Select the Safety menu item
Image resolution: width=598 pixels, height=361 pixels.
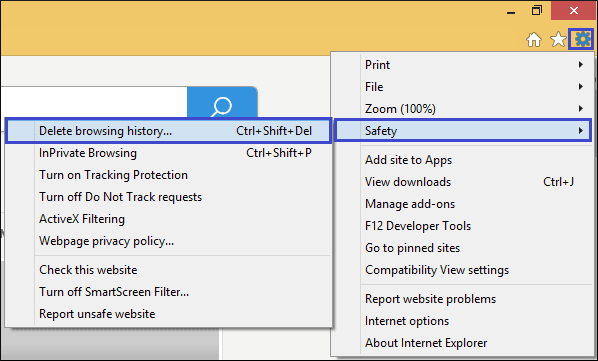pyautogui.click(x=463, y=131)
